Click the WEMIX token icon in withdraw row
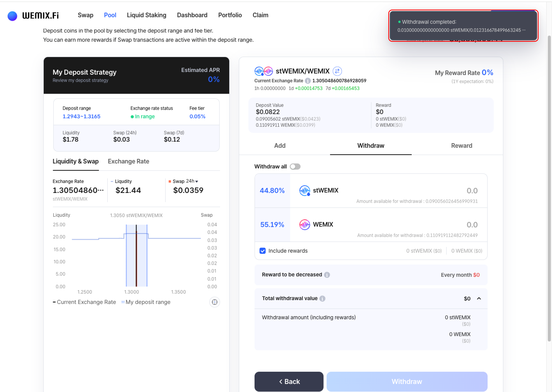Viewport: 552px width, 392px height. [x=305, y=225]
